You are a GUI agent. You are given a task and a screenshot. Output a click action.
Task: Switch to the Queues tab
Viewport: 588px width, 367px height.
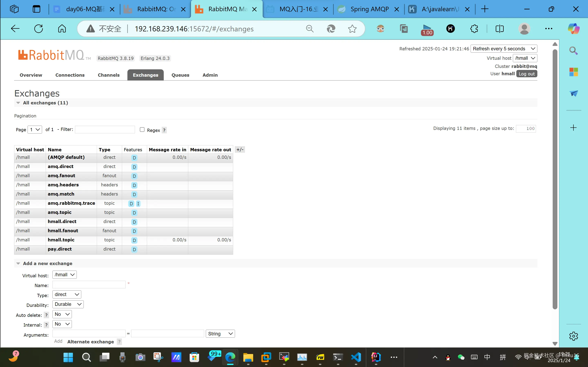(180, 75)
